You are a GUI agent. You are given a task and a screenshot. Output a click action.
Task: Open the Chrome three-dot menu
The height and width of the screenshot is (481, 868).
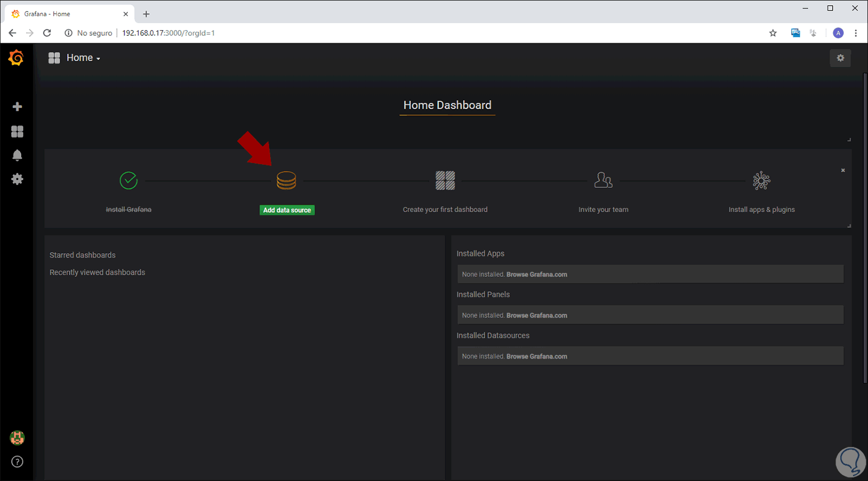tap(856, 33)
